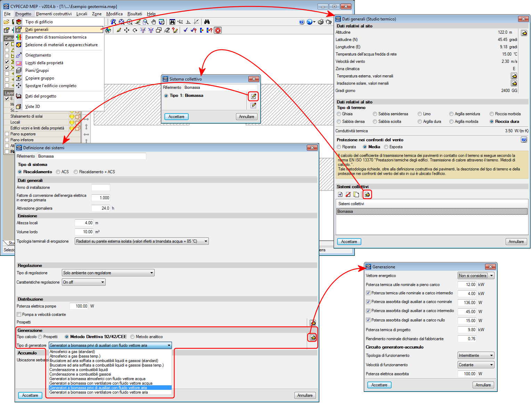Viewport: 532px width, 403px height.
Task: Select Esposta wind protection radio
Action: point(386,147)
